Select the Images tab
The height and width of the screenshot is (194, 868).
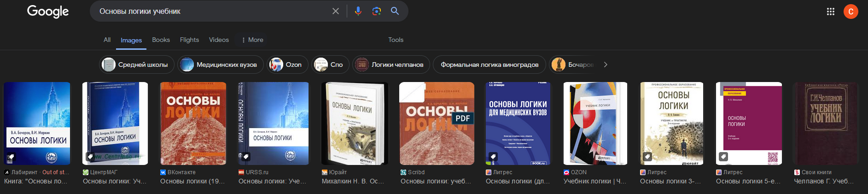click(131, 40)
